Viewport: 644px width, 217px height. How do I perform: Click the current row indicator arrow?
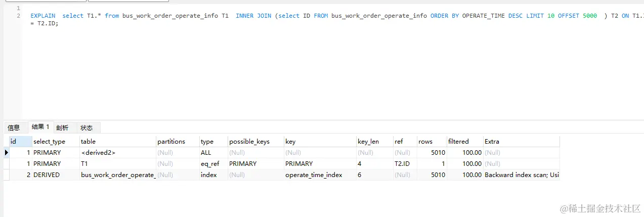[6, 152]
